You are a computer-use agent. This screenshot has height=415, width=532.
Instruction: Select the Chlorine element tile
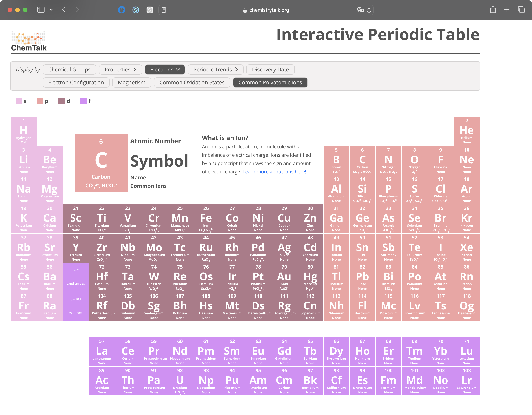pos(440,190)
